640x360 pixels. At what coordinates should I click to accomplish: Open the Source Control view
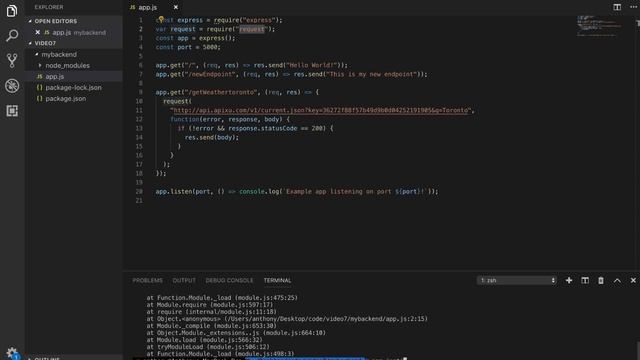(12, 61)
